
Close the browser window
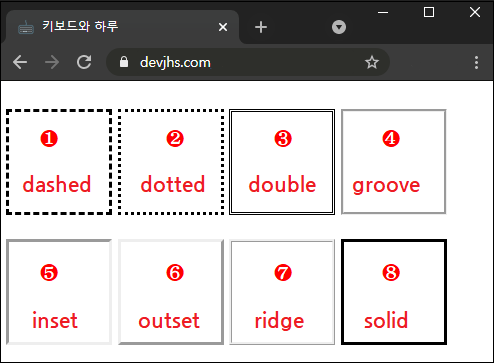click(475, 12)
